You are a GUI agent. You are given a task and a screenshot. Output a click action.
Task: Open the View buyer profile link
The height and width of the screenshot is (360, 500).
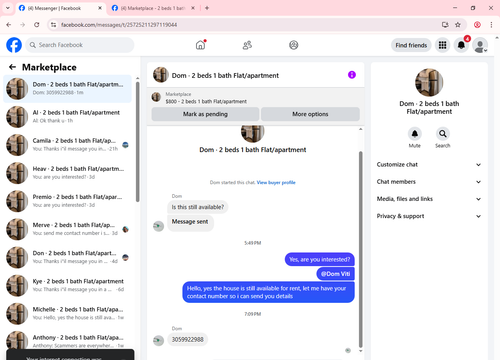pos(276,182)
